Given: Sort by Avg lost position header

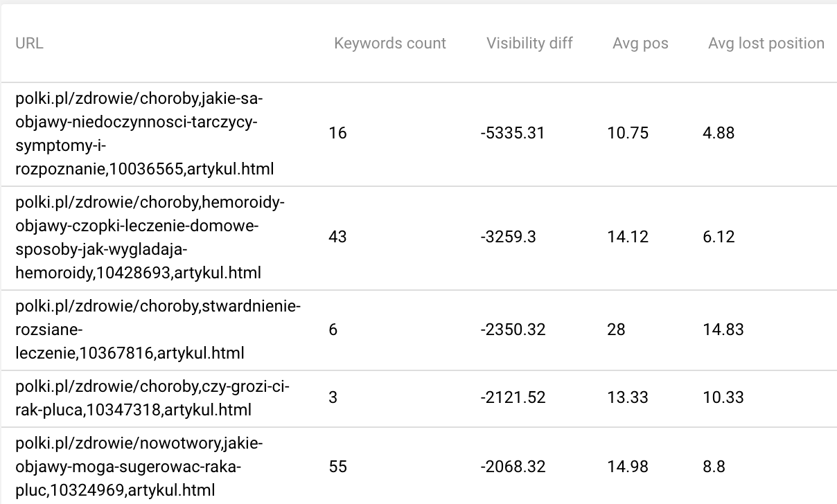Looking at the screenshot, I should click(x=766, y=43).
